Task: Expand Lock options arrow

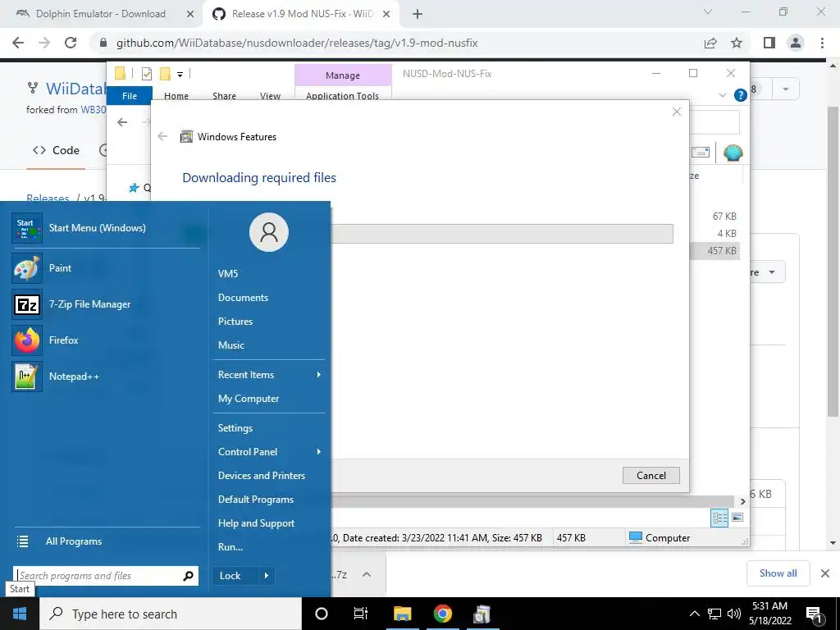Action: tap(267, 576)
